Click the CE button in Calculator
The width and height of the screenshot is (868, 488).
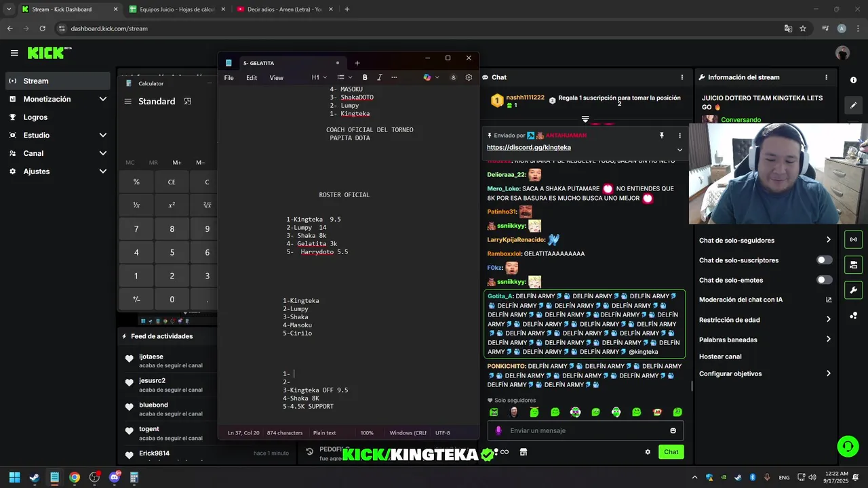(172, 182)
